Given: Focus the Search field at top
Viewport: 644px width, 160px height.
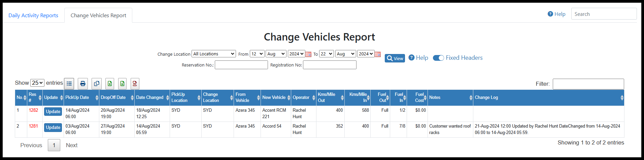Looking at the screenshot, I should (x=604, y=14).
